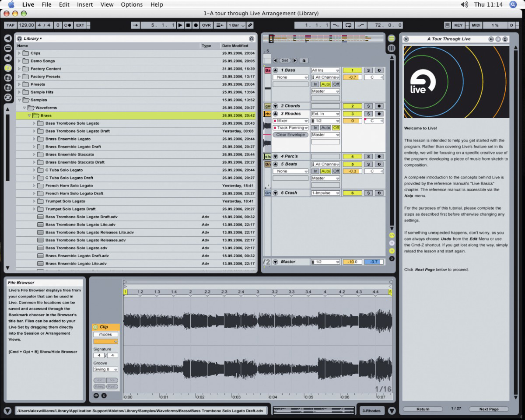
Task: Switch to Session View selector icon
Action: pos(391,48)
